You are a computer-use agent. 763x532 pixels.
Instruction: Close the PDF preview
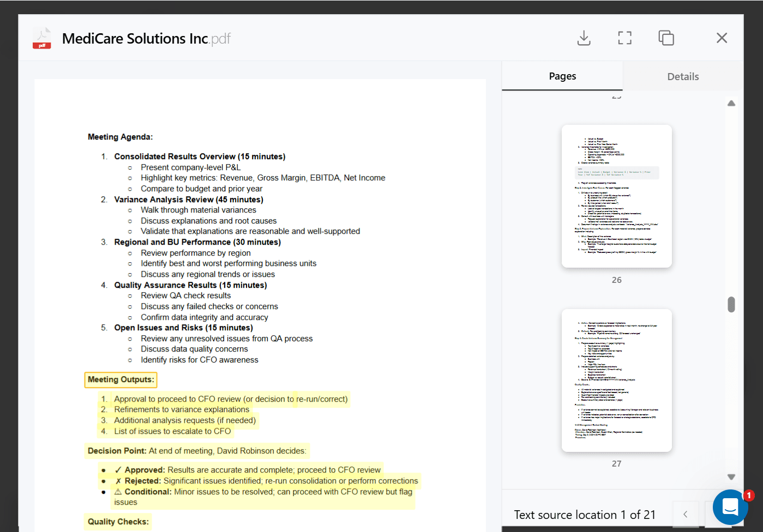(722, 38)
